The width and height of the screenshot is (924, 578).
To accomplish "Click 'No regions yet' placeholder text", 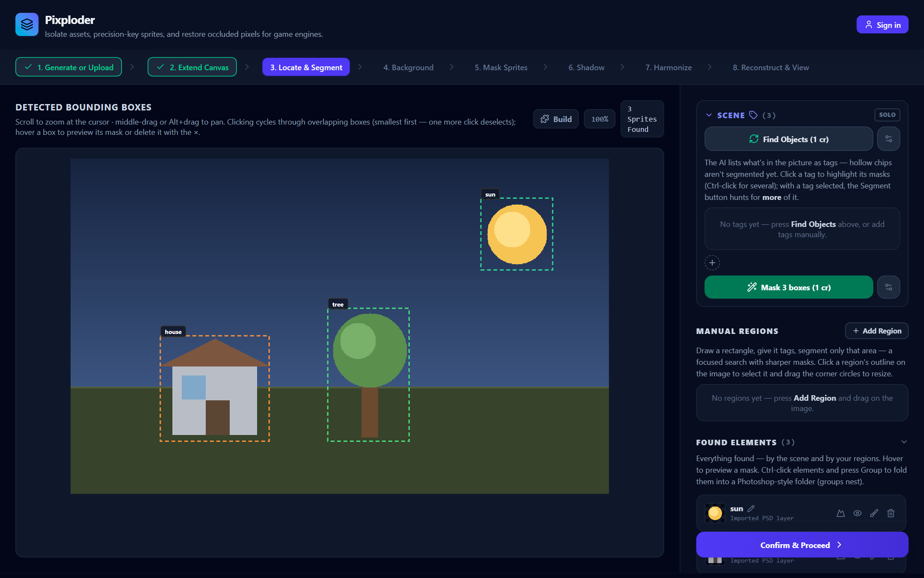I will coord(802,403).
